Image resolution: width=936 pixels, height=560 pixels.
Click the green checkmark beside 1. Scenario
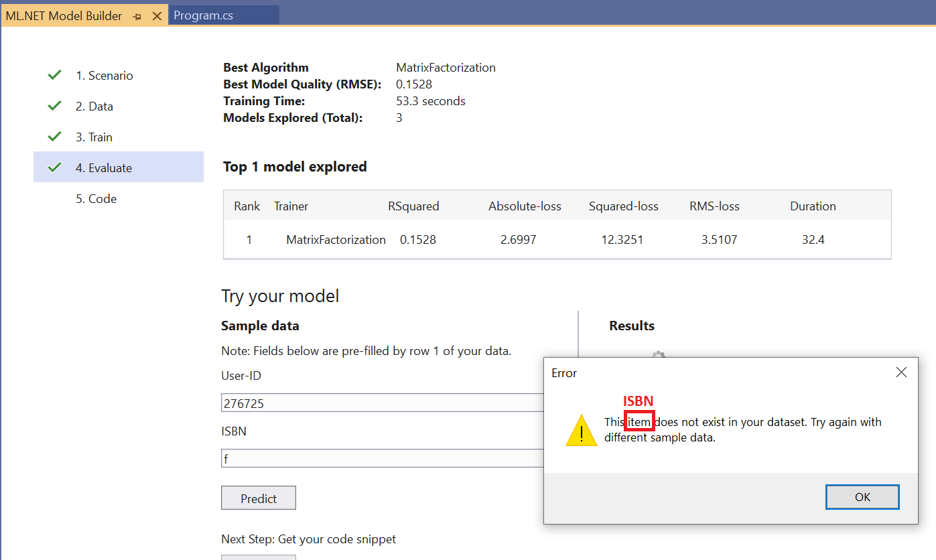(54, 75)
